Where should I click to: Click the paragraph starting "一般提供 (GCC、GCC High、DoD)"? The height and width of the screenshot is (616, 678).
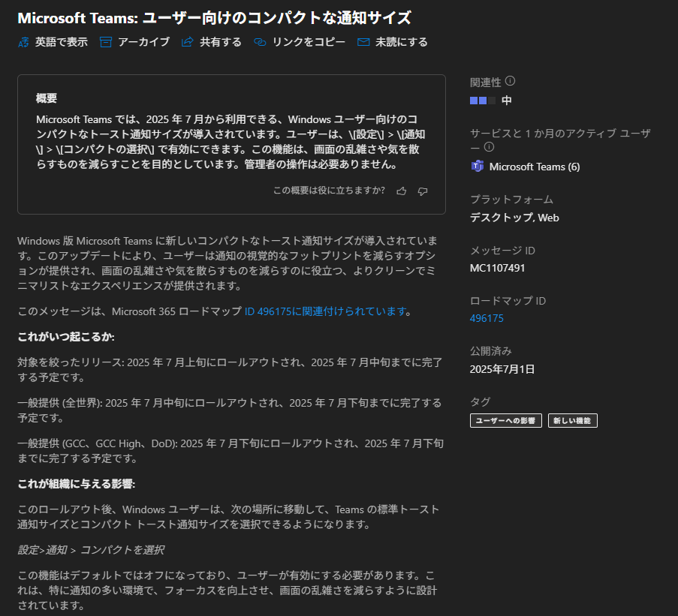(231, 451)
